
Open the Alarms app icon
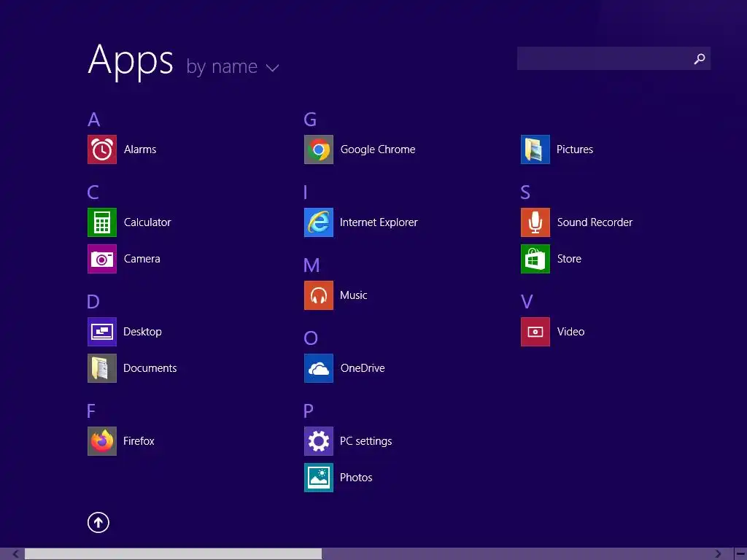tap(102, 149)
